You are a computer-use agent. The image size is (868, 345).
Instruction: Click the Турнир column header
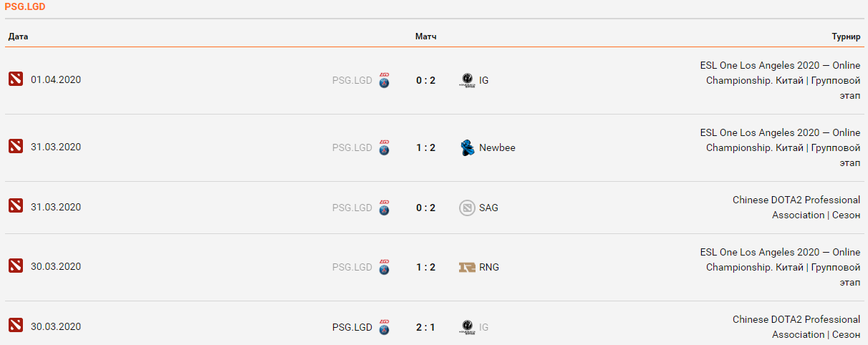[x=846, y=37]
